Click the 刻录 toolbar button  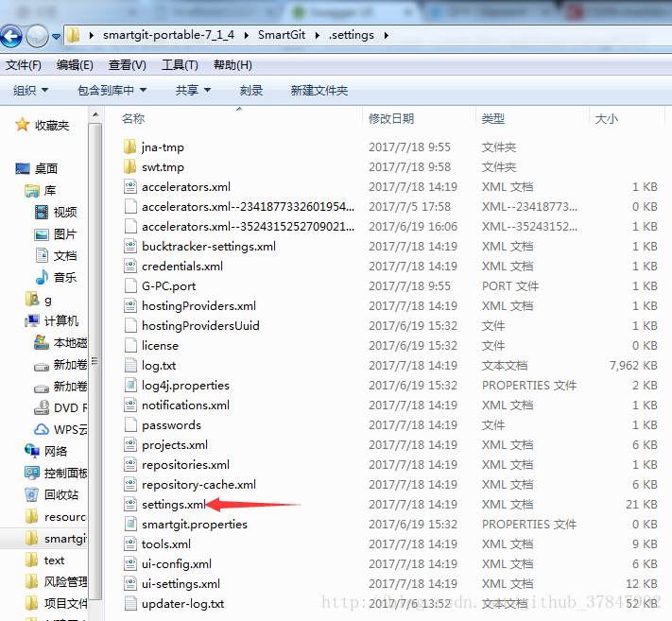[251, 91]
